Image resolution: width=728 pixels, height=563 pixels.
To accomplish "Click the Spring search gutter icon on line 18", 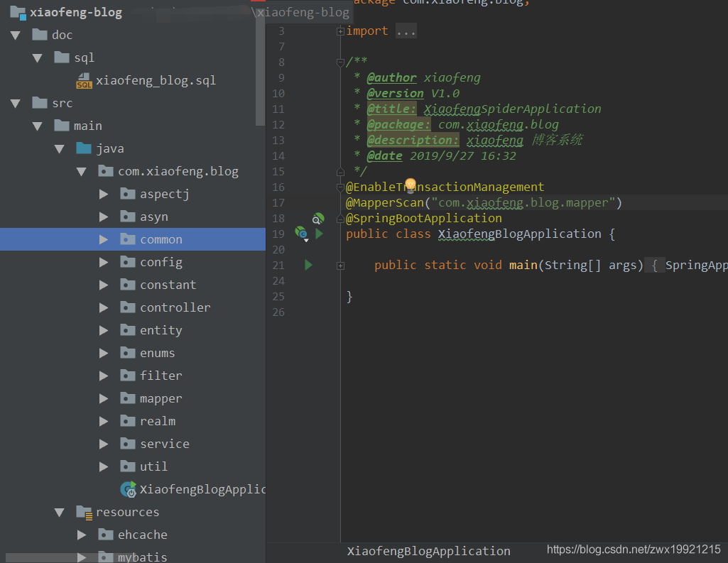I will click(317, 218).
